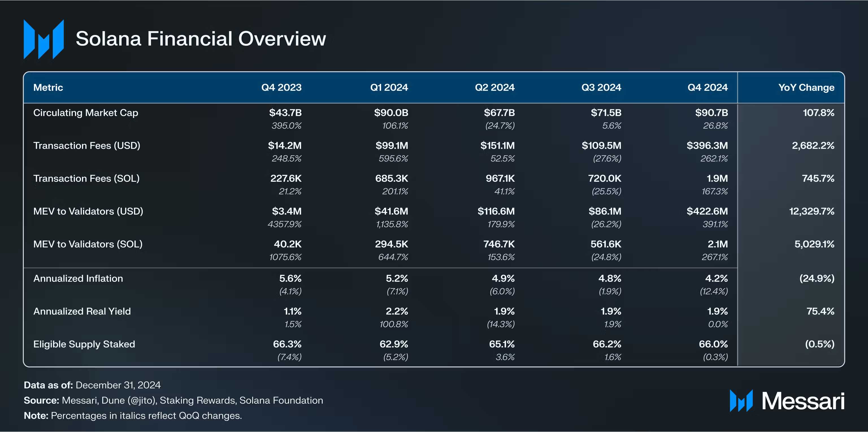Viewport: 868px width, 432px height.
Task: Select the Metric column header
Action: pyautogui.click(x=48, y=88)
